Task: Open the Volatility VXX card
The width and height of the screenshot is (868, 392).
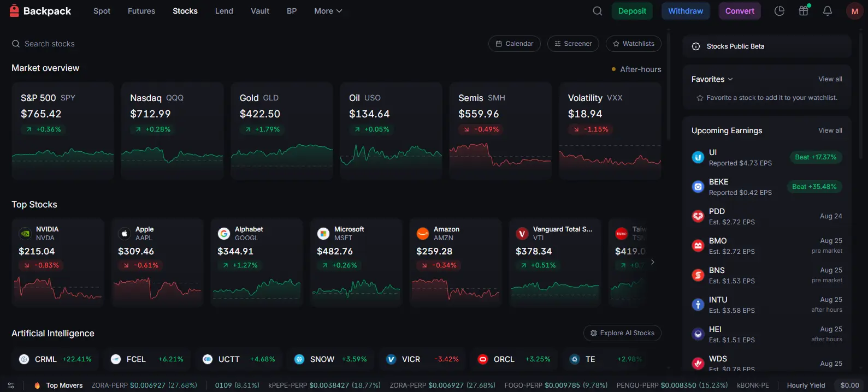Action: click(x=610, y=131)
